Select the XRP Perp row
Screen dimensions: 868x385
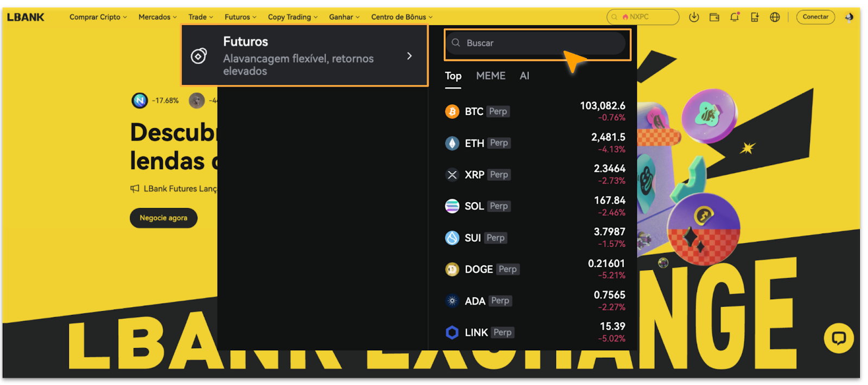pyautogui.click(x=535, y=174)
